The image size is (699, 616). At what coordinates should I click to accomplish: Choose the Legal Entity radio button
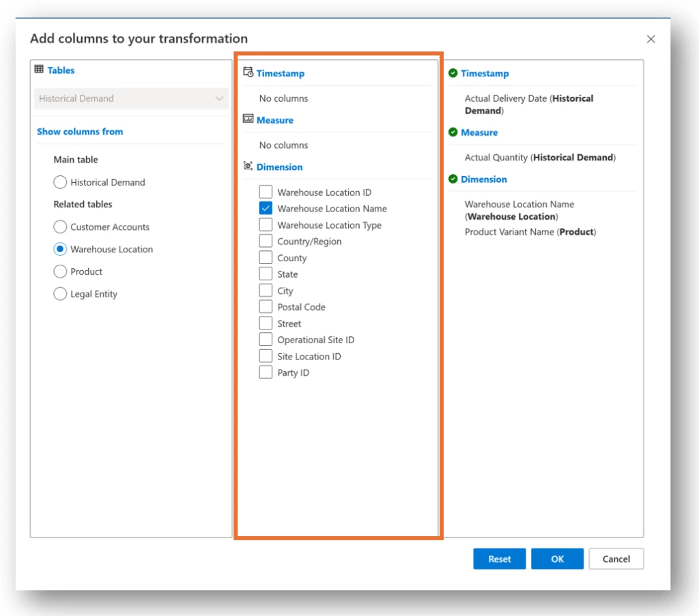tap(60, 294)
